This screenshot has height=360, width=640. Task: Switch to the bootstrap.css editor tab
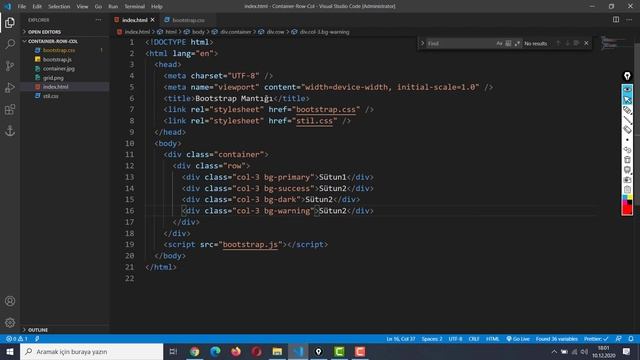click(x=188, y=20)
